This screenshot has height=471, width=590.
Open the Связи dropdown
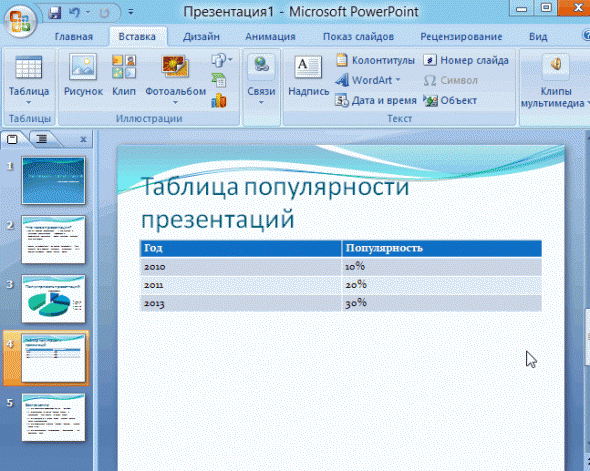tap(261, 102)
